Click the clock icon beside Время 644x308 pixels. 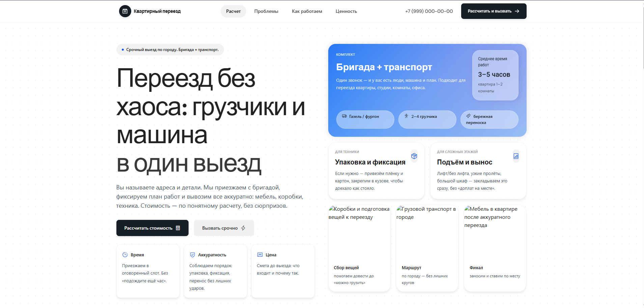[125, 255]
